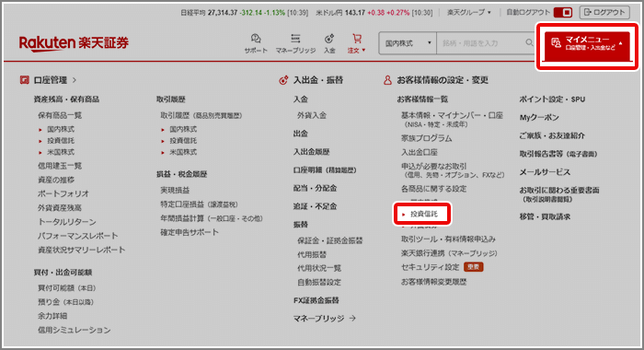Collapse the マイメニュー button
The width and height of the screenshot is (644, 350).
[587, 46]
